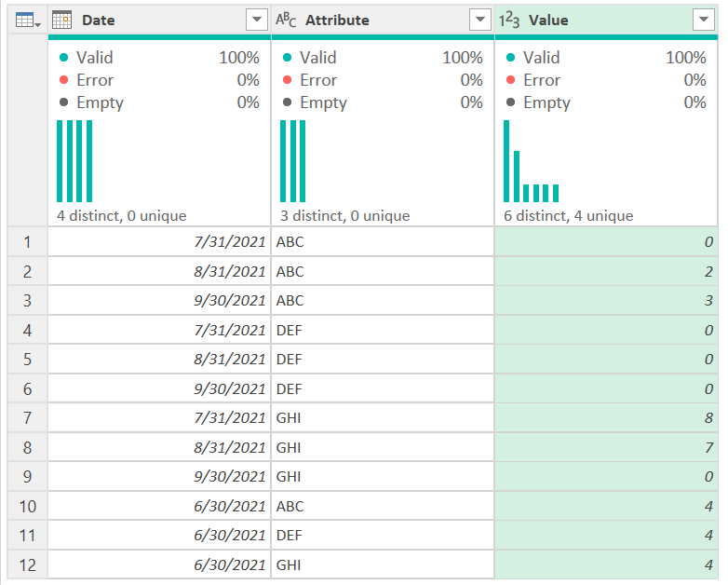Click Value cell 0 in row 1

(x=606, y=241)
